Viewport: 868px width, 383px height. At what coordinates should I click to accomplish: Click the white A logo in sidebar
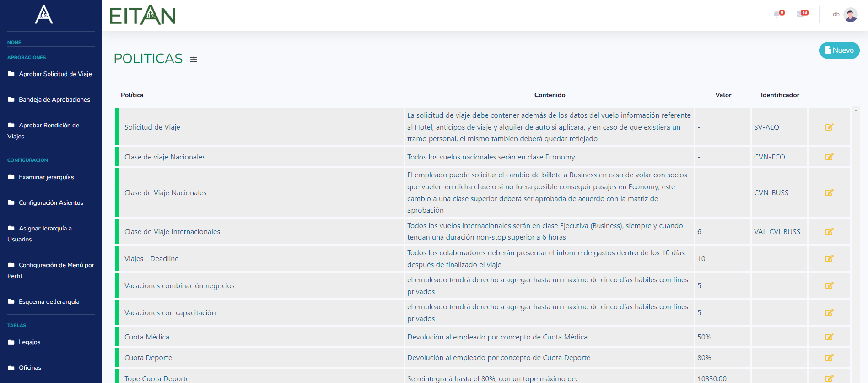pyautogui.click(x=44, y=15)
